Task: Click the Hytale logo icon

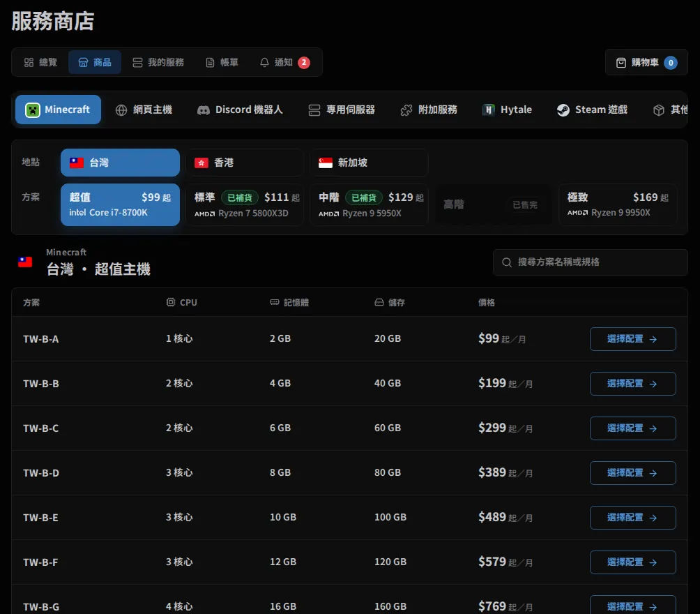Action: pyautogui.click(x=488, y=110)
